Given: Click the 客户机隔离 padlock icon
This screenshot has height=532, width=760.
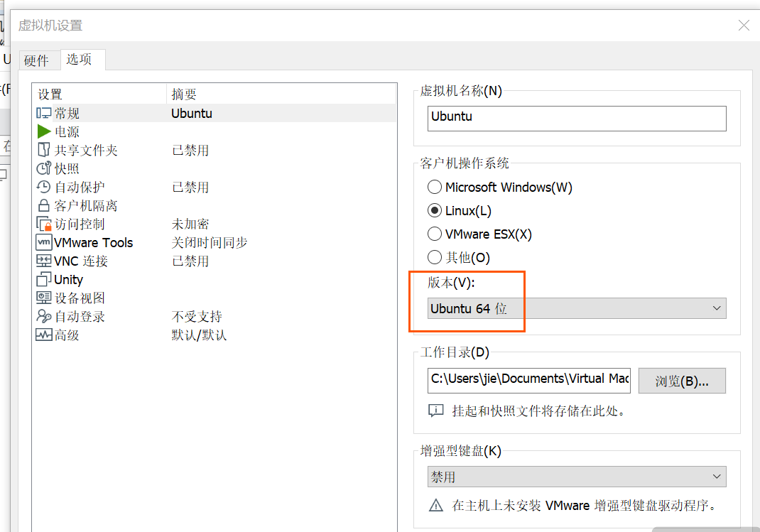Looking at the screenshot, I should (x=43, y=205).
